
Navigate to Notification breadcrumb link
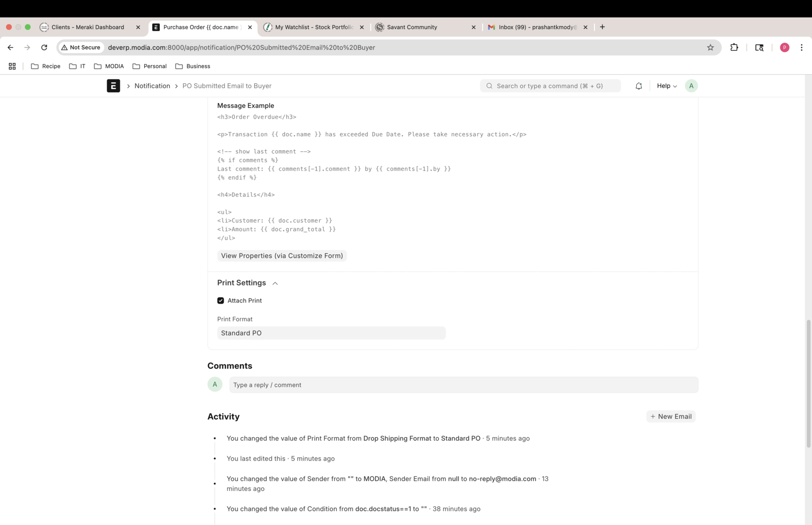coord(152,86)
